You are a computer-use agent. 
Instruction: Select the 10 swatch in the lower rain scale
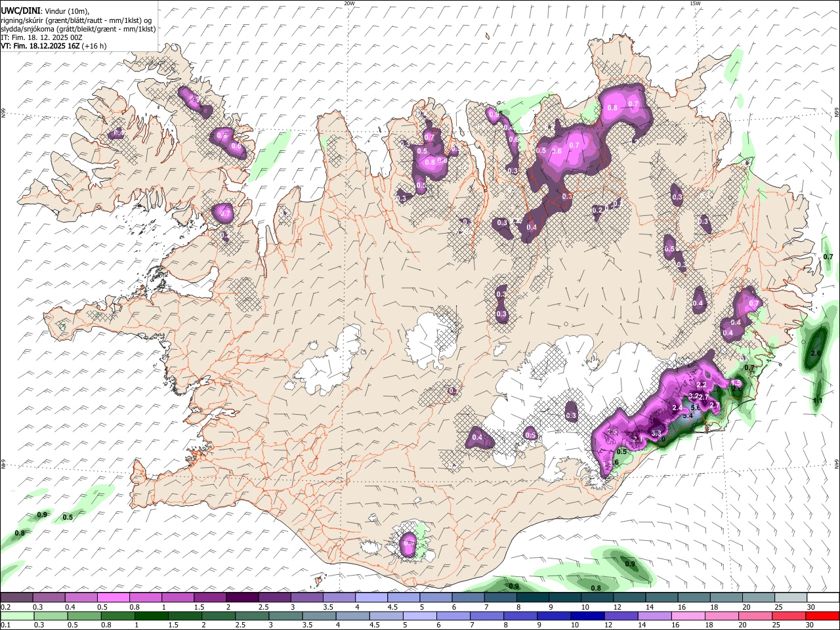click(x=587, y=616)
